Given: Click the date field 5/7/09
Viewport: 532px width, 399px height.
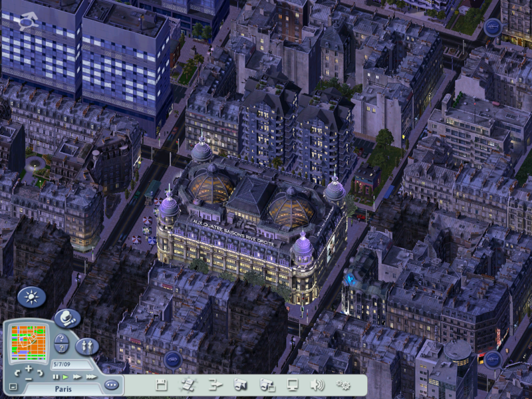Looking at the screenshot, I should point(72,364).
